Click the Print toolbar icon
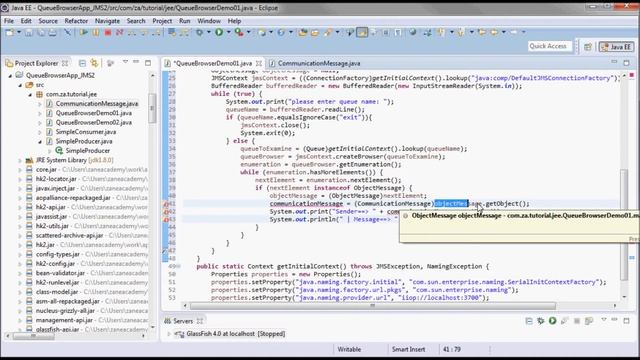 coord(53,32)
